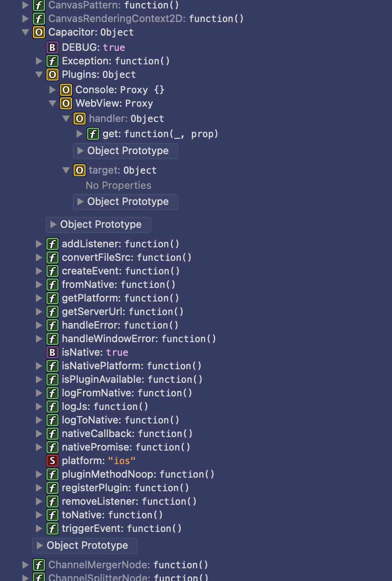
Task: Click the toNative function icon
Action: click(52, 515)
